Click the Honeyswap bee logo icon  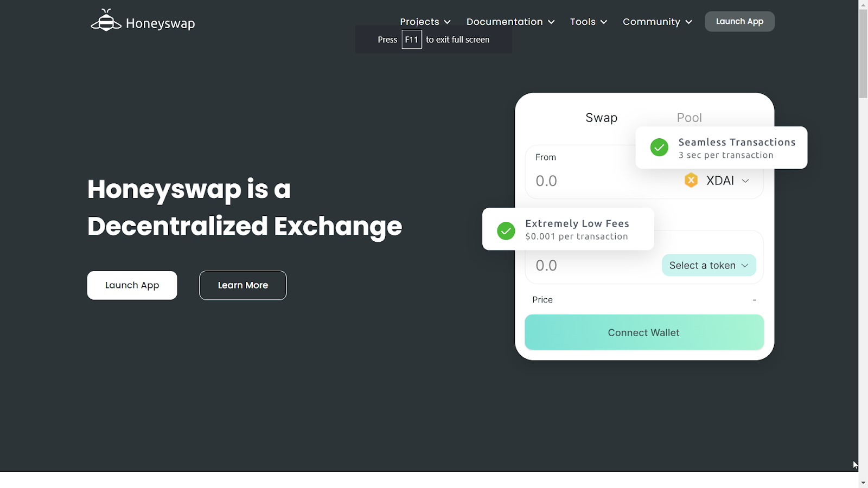106,20
